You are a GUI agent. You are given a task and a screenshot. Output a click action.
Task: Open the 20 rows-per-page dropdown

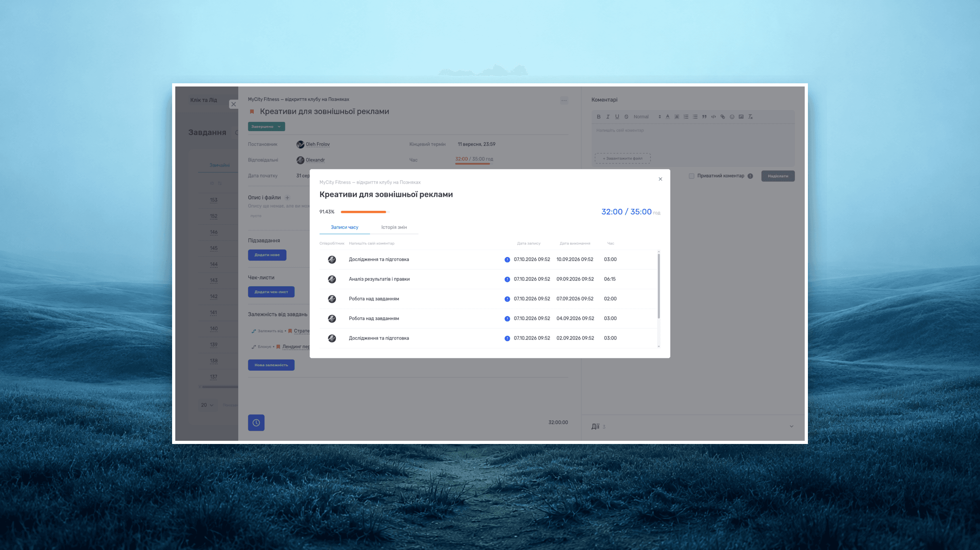207,405
